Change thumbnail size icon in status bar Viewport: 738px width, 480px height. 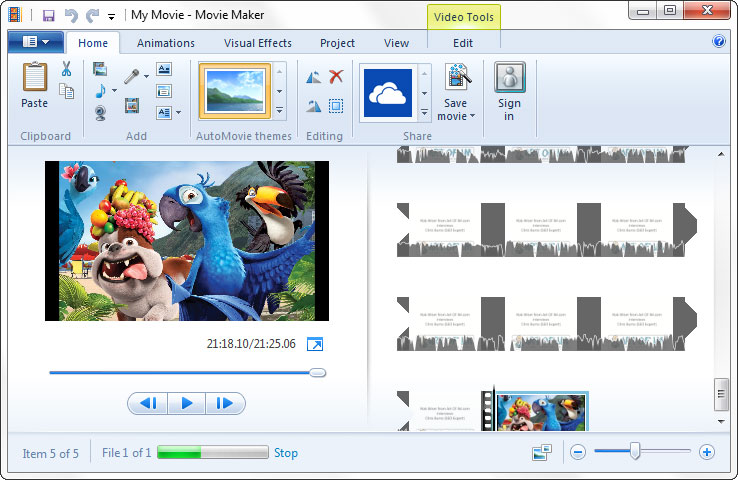[541, 453]
